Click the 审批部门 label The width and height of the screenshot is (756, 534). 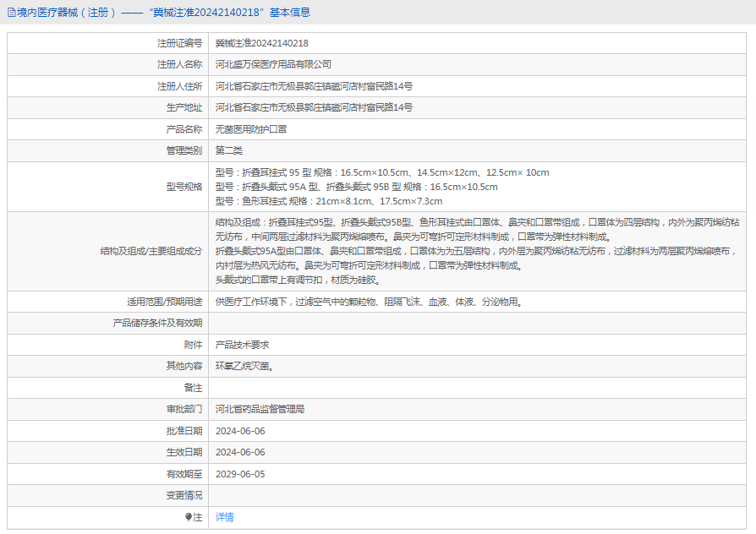coord(184,409)
